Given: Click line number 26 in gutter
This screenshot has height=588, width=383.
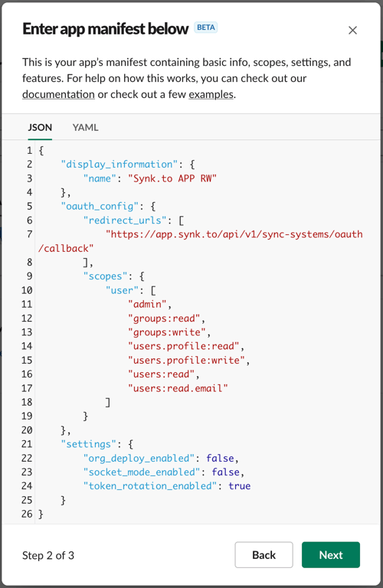Looking at the screenshot, I should point(27,514).
